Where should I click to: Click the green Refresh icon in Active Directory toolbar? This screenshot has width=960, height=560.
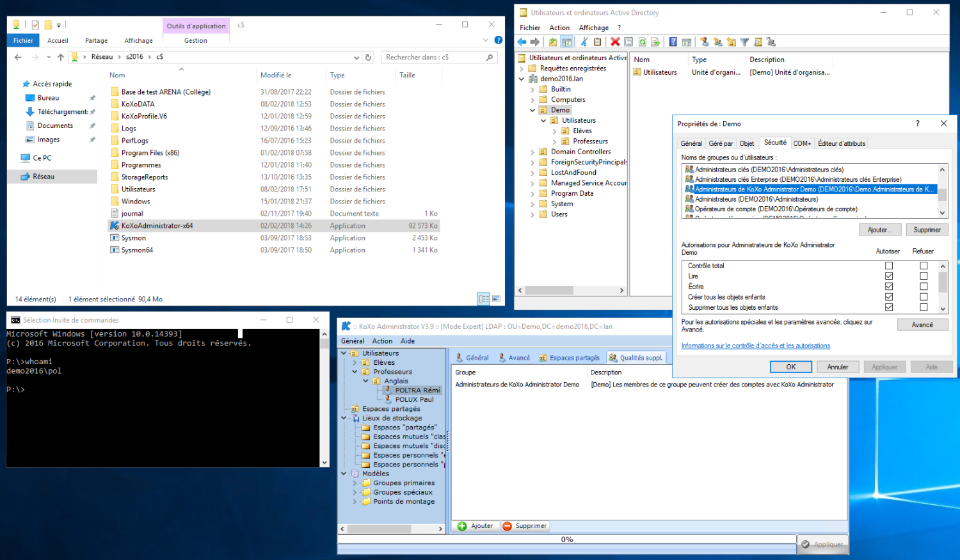click(642, 42)
